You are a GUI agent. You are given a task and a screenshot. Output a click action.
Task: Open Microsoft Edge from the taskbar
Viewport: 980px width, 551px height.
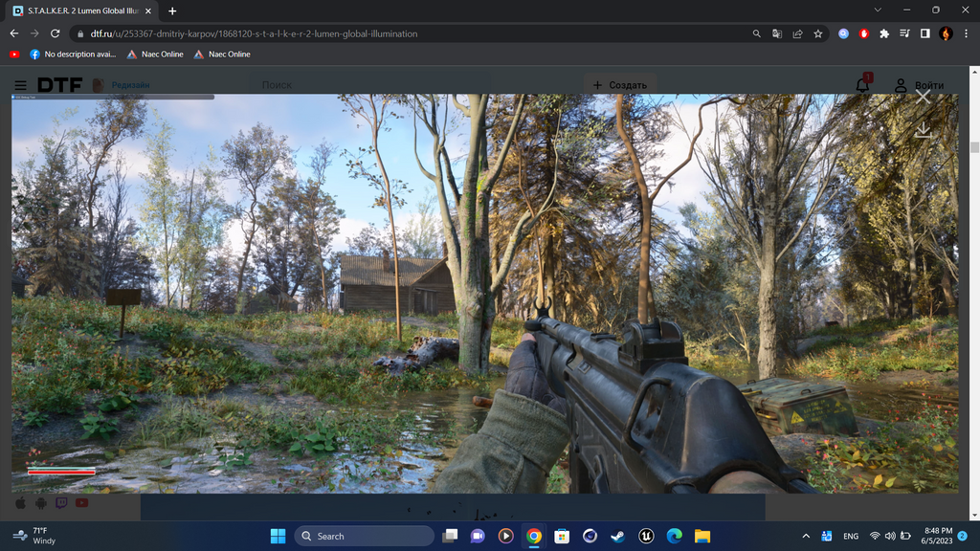click(x=675, y=536)
